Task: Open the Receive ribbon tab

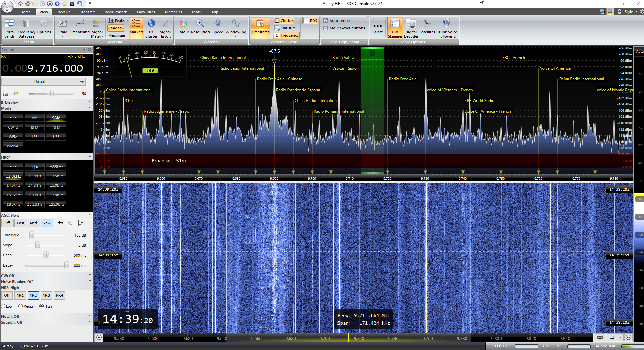Action: 64,12
